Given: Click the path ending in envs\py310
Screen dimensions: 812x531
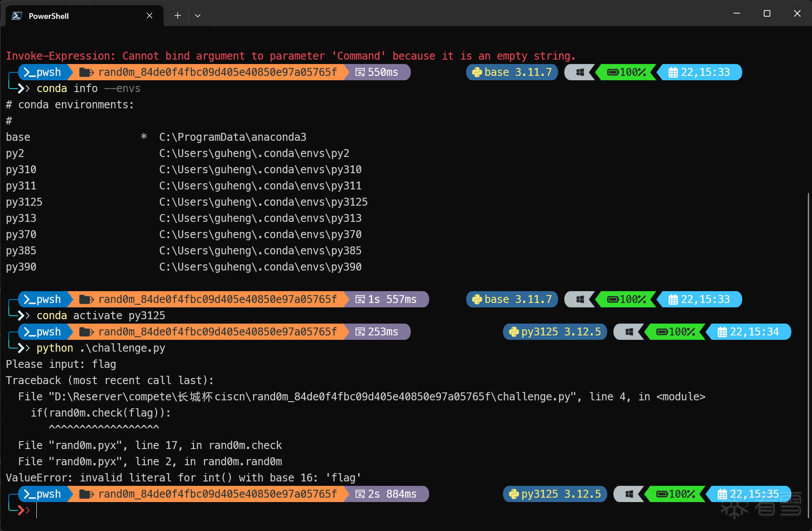Looking at the screenshot, I should coord(260,170).
